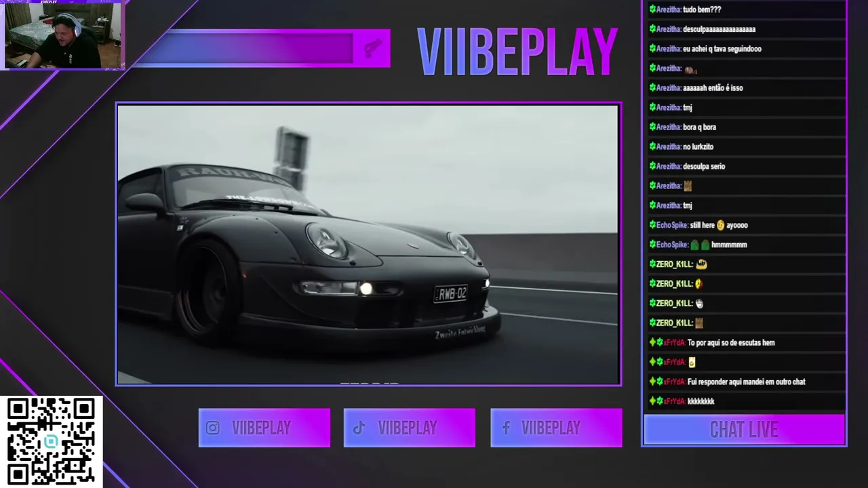
Task: Select the chat message 'no lurkzito'
Action: pyautogui.click(x=698, y=146)
